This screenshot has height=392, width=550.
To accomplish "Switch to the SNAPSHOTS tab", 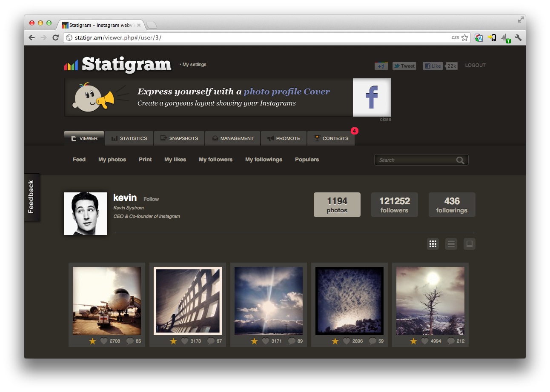I will pos(179,138).
